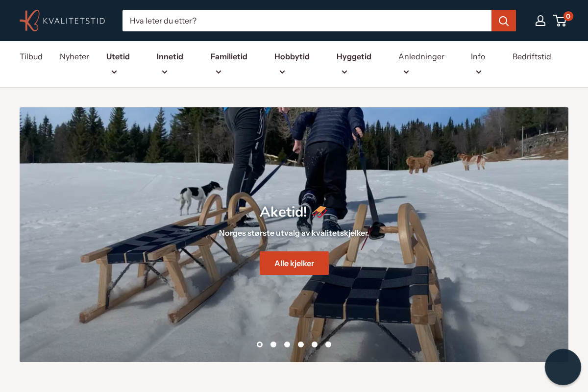Open the account icon in the header

[x=540, y=21]
